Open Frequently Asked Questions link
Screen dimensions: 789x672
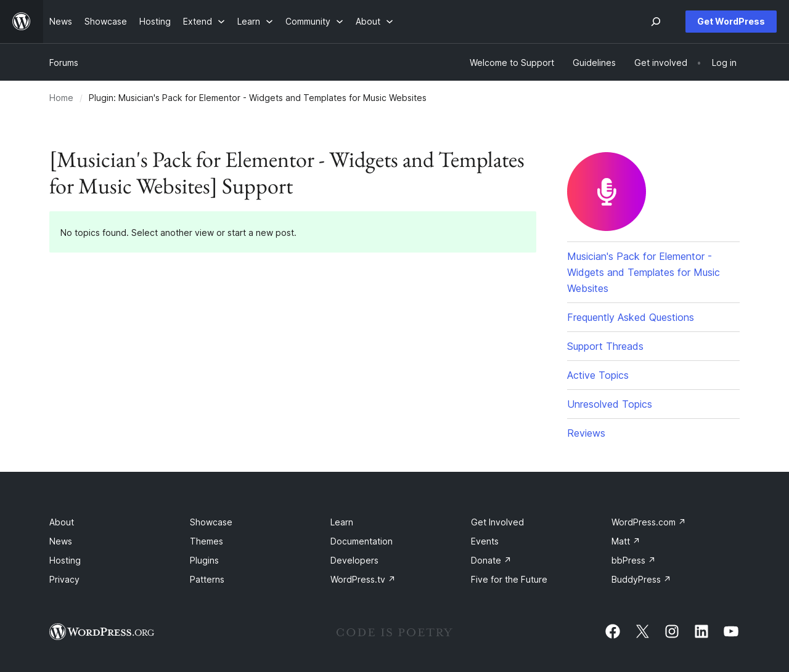point(631,317)
